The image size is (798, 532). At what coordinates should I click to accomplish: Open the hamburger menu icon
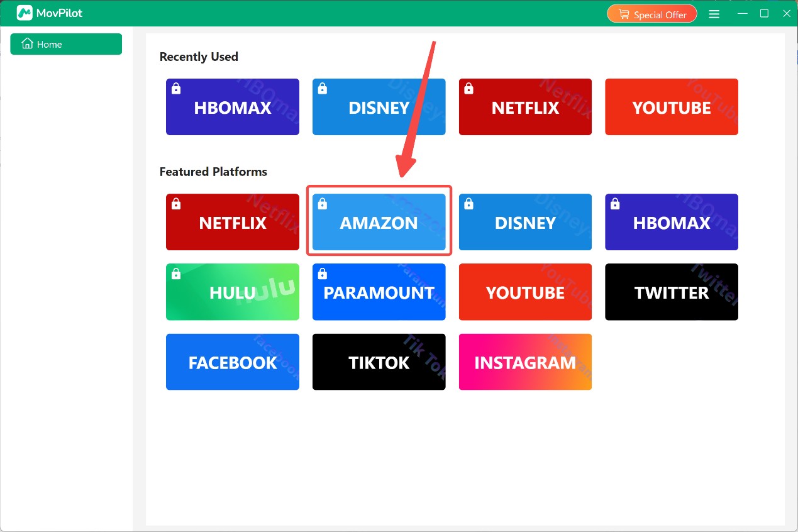714,14
